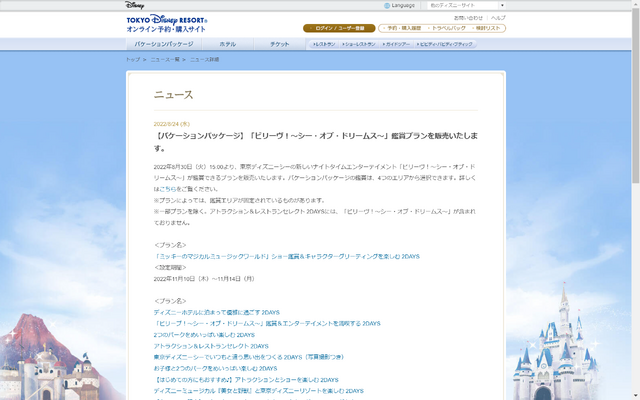Go to トップ in breadcrumb
The height and width of the screenshot is (400, 640).
coord(133,60)
